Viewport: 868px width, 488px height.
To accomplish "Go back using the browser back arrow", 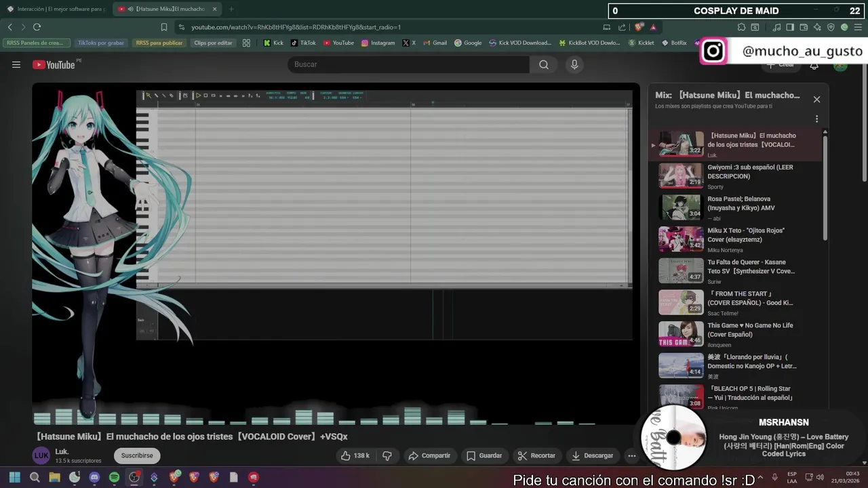I will (10, 27).
